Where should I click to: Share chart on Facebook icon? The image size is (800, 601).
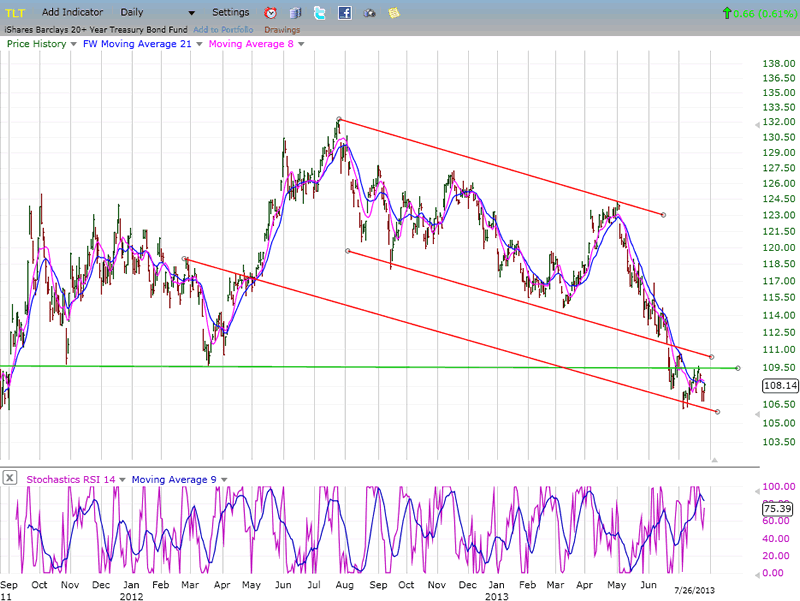point(344,13)
